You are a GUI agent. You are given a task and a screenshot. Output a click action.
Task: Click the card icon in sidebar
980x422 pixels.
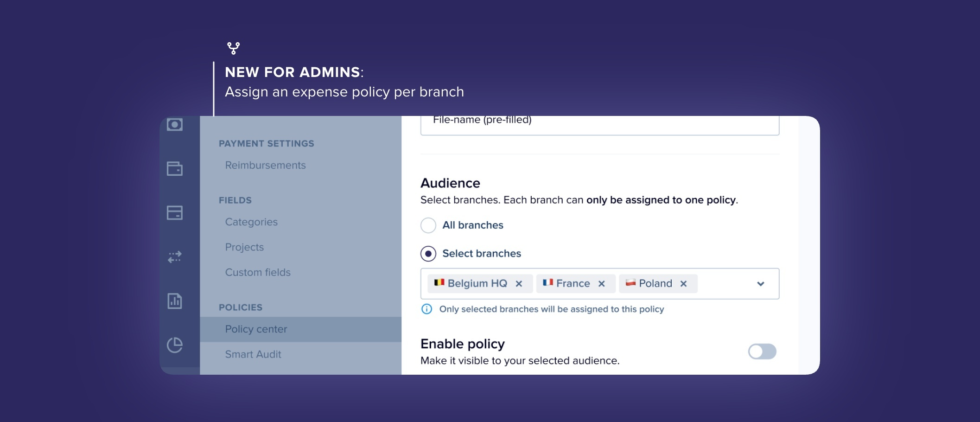[175, 213]
